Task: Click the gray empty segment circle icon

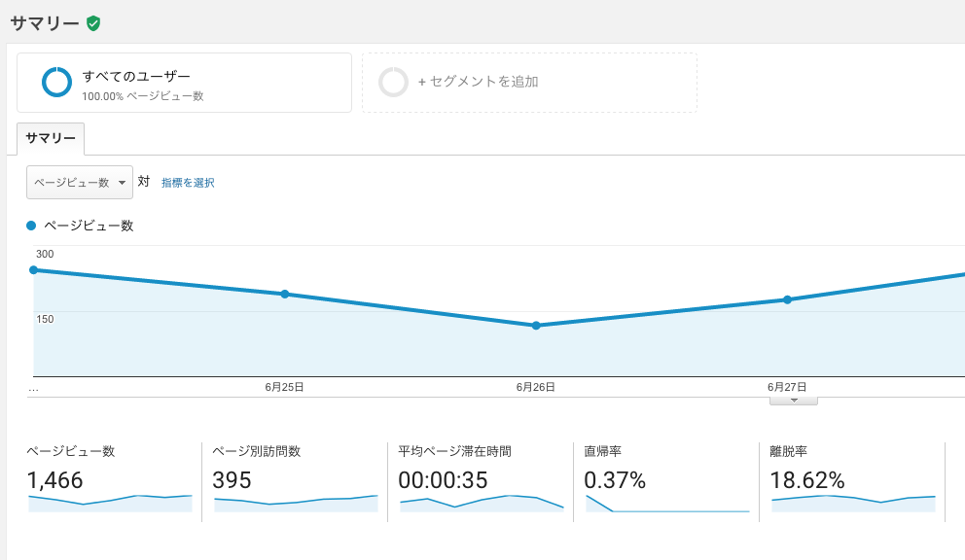Action: coord(393,83)
